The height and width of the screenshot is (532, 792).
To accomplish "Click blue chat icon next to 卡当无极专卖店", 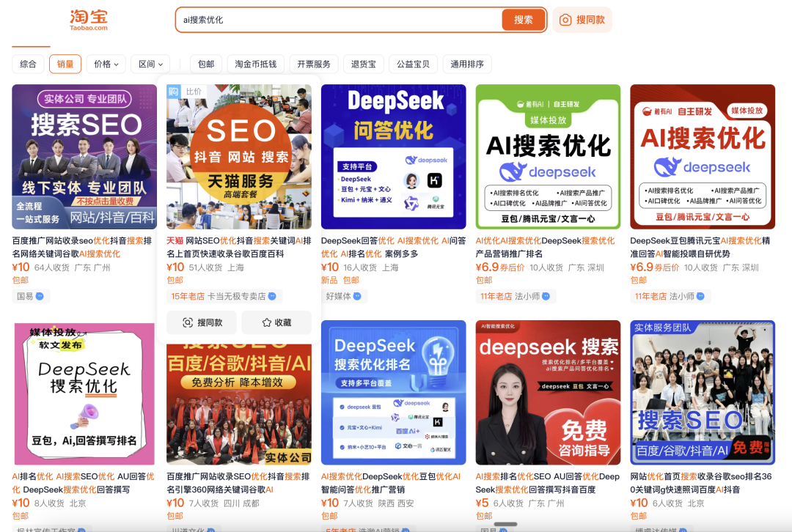I will pos(272,296).
